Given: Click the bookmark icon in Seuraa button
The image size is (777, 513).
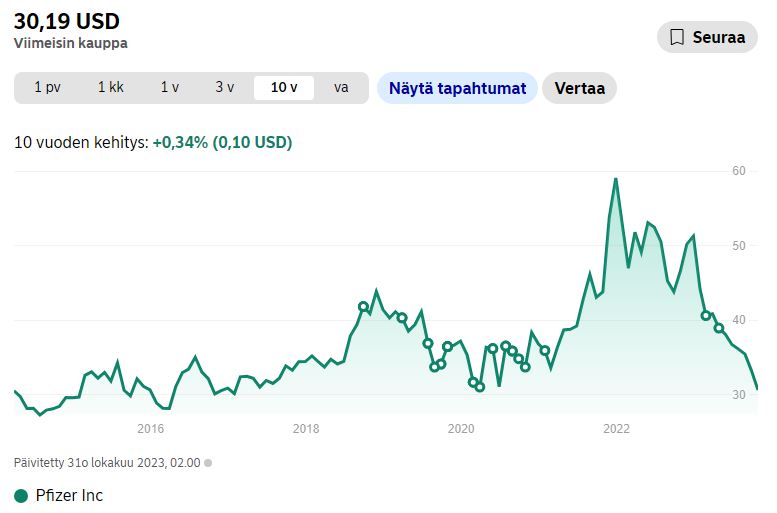Looking at the screenshot, I should 676,37.
